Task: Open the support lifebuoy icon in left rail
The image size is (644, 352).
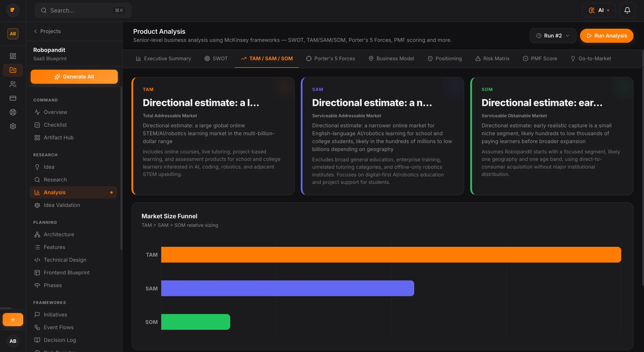Action: (13, 112)
